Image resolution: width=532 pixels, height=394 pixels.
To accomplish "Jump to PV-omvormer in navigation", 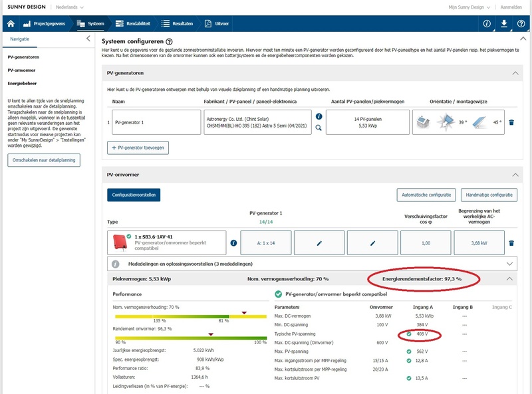I will [21, 70].
